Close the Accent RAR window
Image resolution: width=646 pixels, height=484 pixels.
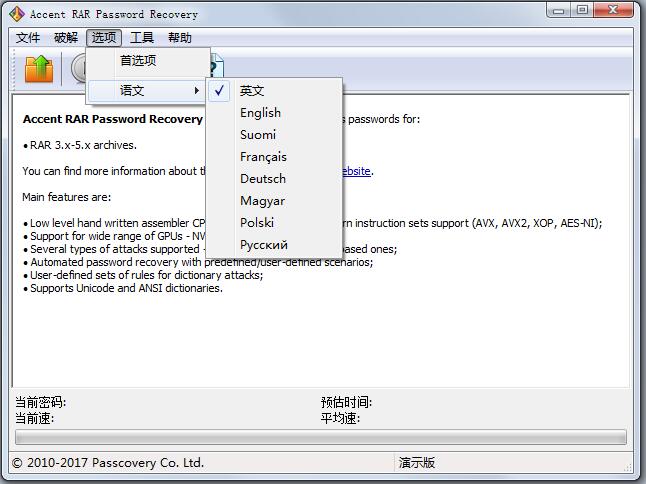(613, 10)
